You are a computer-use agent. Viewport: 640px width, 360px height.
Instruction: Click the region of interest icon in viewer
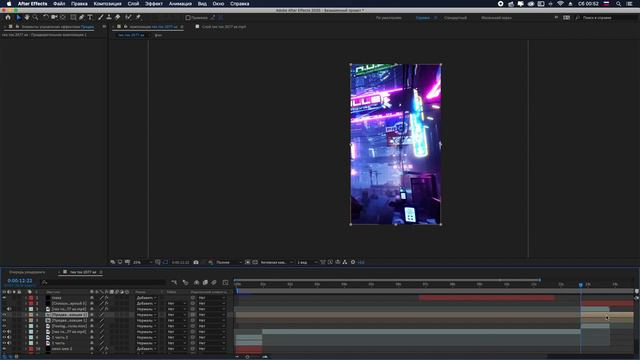pos(248,262)
